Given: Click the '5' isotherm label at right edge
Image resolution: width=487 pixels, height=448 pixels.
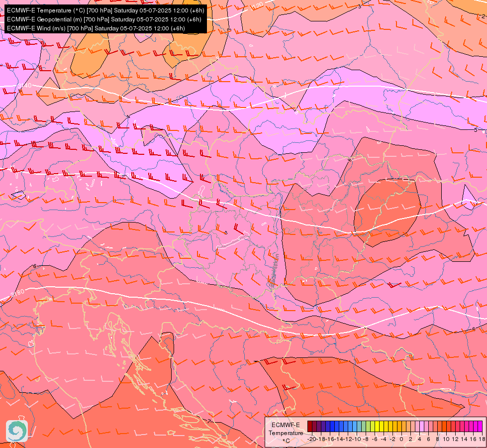Looking at the screenshot, I should [x=476, y=130].
